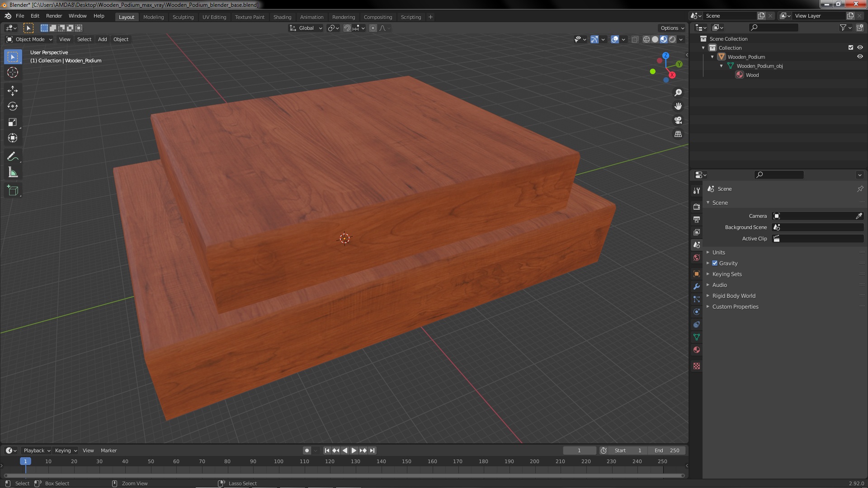Toggle X-ray display
This screenshot has width=868, height=488.
point(635,39)
